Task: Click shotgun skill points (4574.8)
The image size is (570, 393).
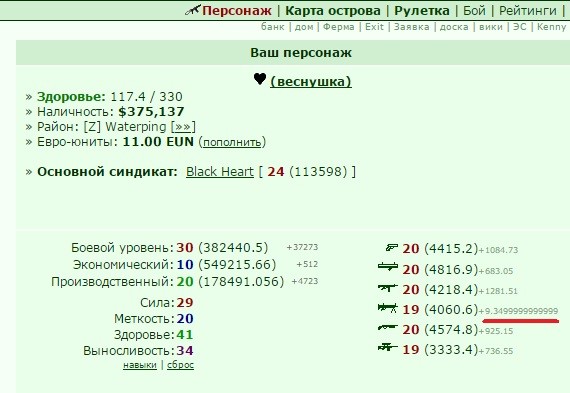Action: point(451,330)
